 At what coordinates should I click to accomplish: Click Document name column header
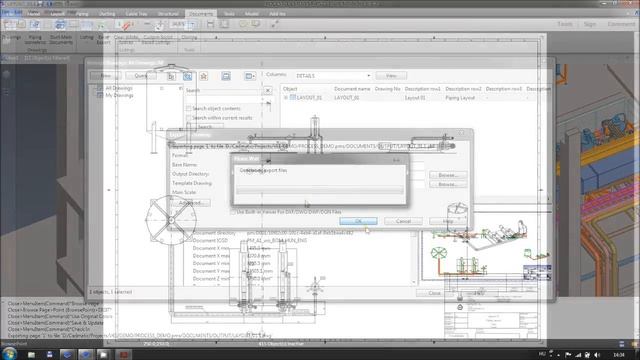pos(352,89)
